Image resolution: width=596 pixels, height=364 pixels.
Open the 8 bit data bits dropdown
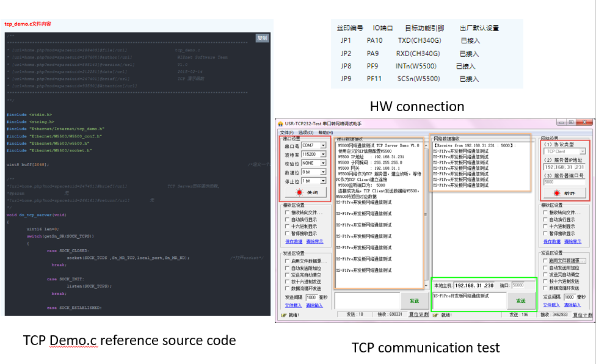coord(323,172)
